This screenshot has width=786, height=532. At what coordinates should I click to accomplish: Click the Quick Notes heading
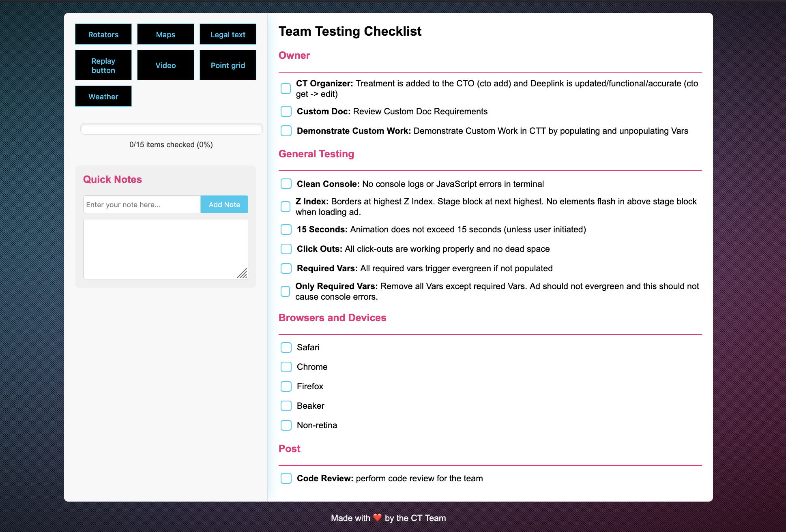pyautogui.click(x=112, y=180)
